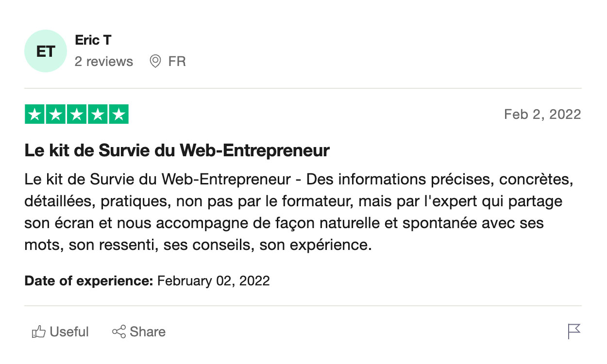Image resolution: width=607 pixels, height=364 pixels.
Task: View the "2 reviews" count
Action: pos(104,62)
